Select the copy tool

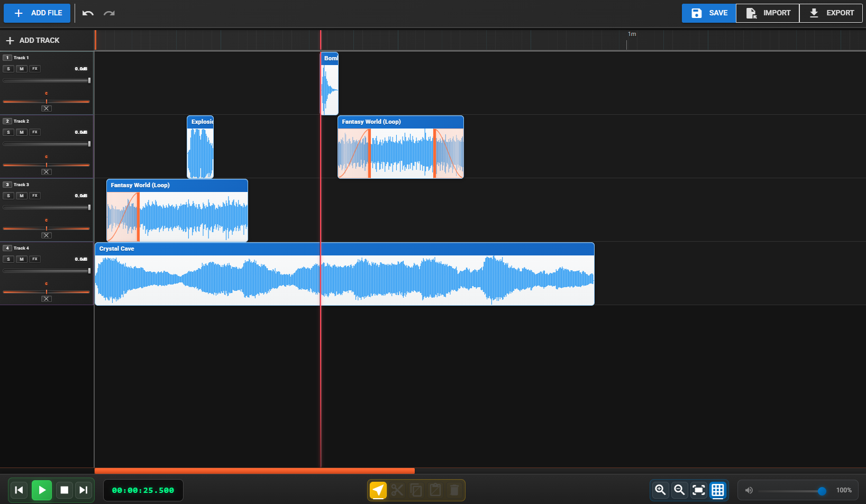(x=416, y=490)
